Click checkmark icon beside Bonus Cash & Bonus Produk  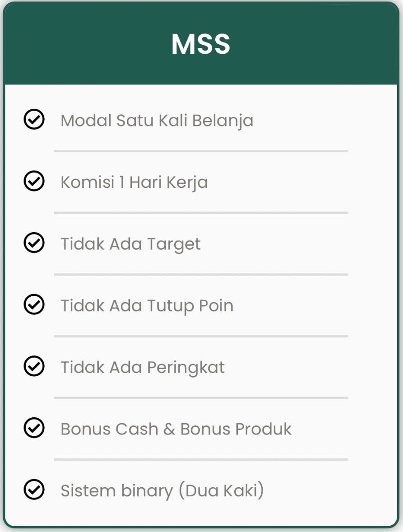pos(34,428)
